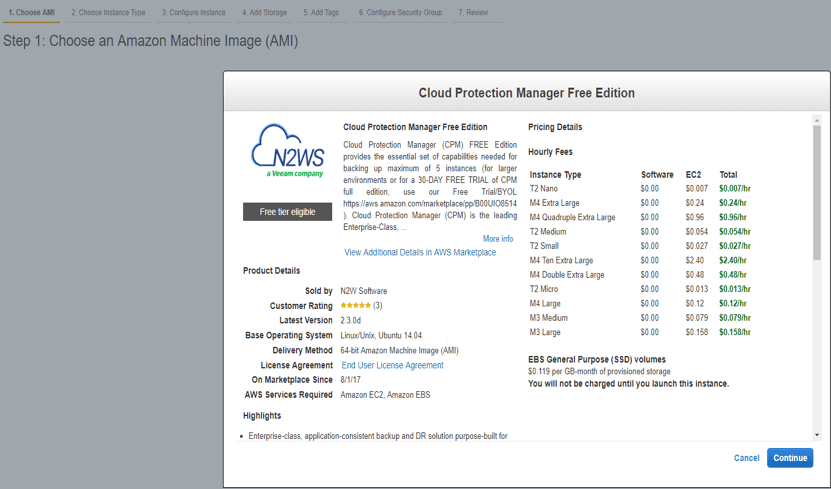Click the Total column header
Viewport: 831px width, 489px height.
pos(728,174)
